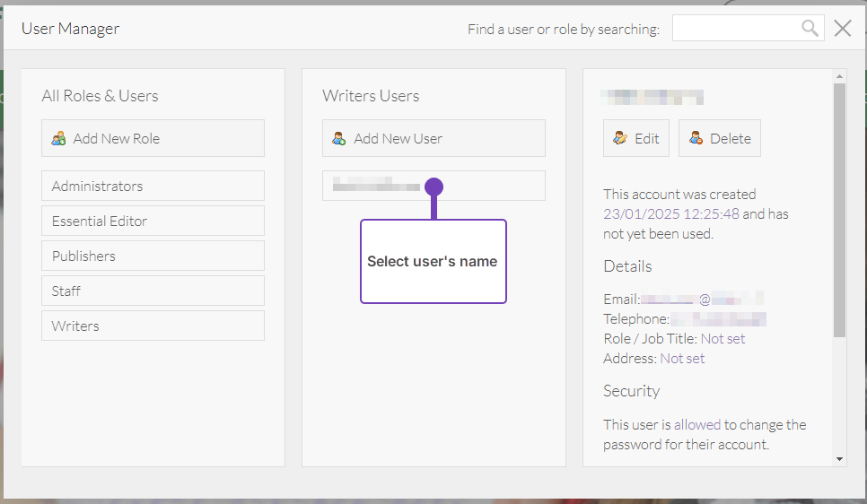Toggle the allowed password change link
Image resolution: width=867 pixels, height=504 pixels.
697,425
